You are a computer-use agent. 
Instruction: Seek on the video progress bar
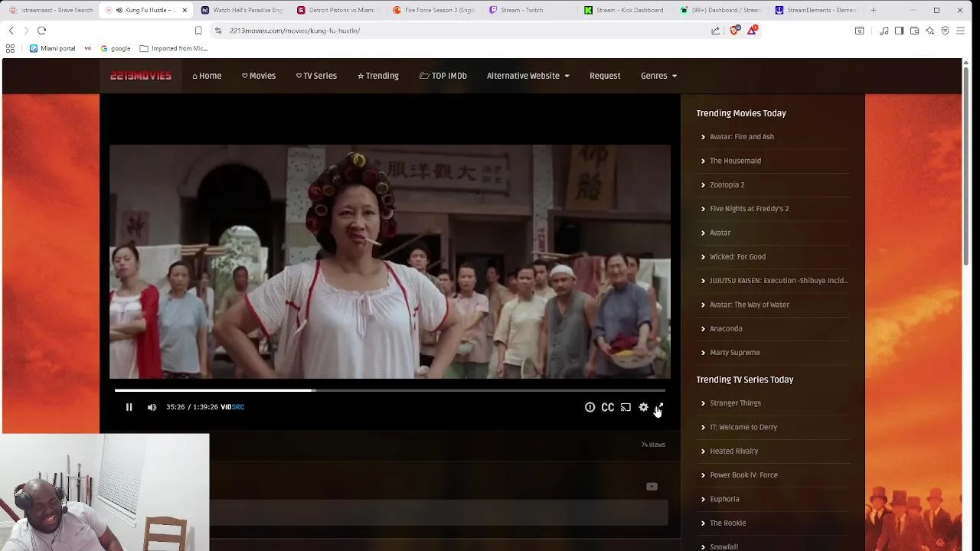pyautogui.click(x=390, y=390)
